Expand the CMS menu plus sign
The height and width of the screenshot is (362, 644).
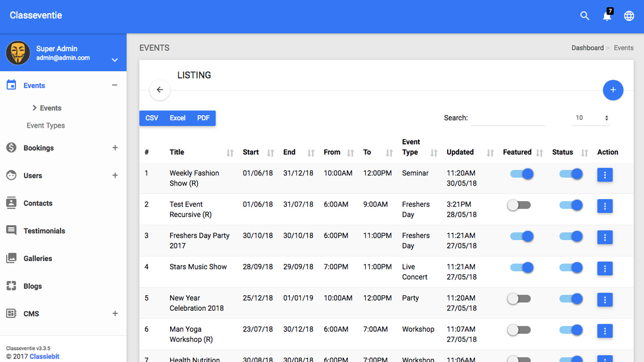click(x=115, y=314)
